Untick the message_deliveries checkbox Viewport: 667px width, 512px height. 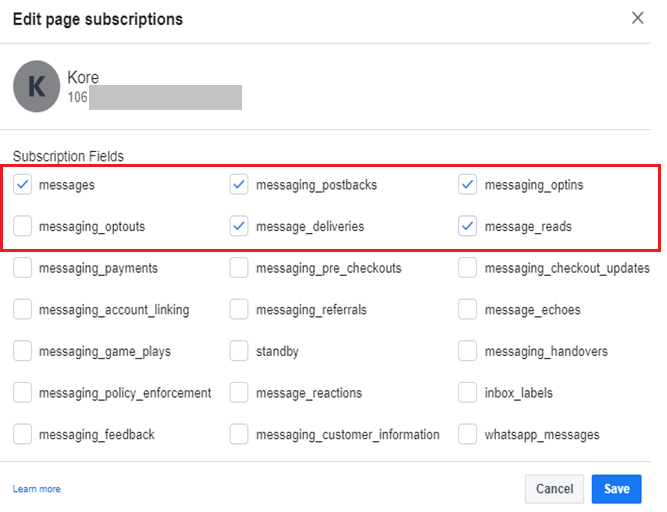coord(239,227)
